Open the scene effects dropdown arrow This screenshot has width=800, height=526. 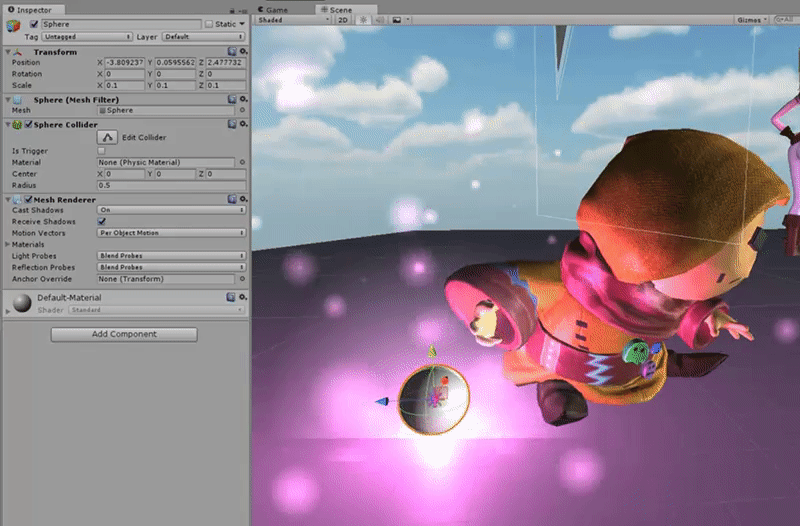pos(408,20)
